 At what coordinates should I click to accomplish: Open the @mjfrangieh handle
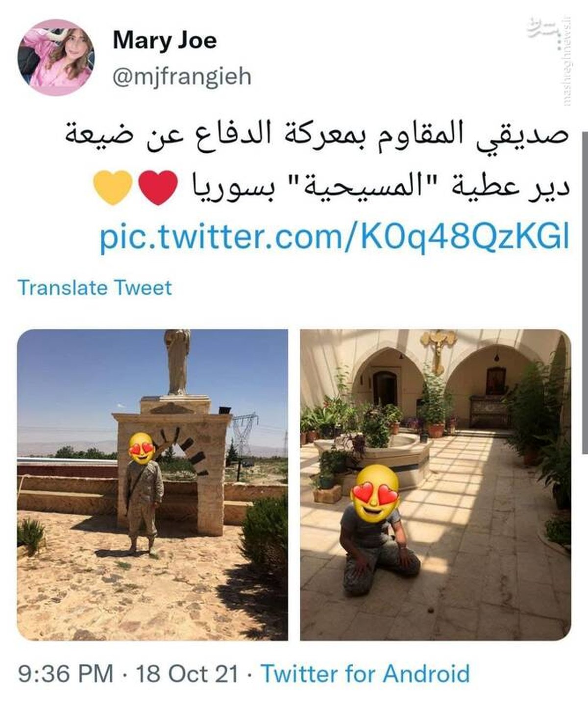click(182, 76)
